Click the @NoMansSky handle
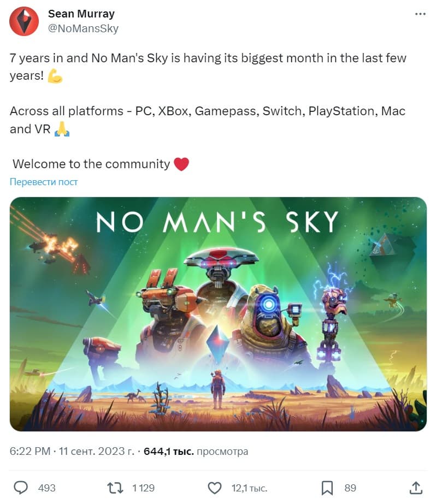This screenshot has width=436, height=504. [x=83, y=28]
